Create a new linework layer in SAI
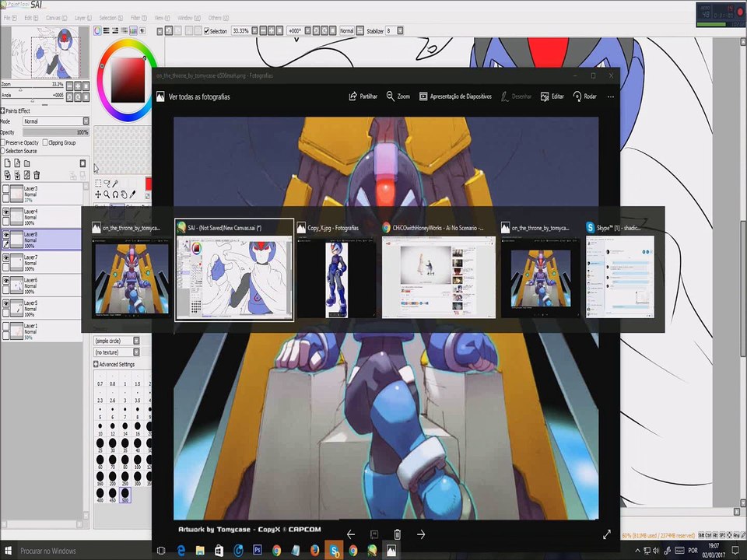This screenshot has width=747, height=560. pyautogui.click(x=16, y=163)
